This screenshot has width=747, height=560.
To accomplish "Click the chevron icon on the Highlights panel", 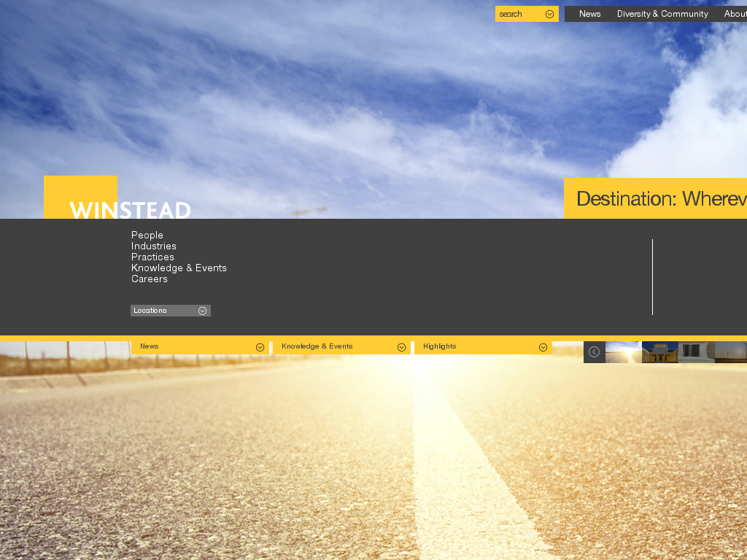I will click(543, 348).
